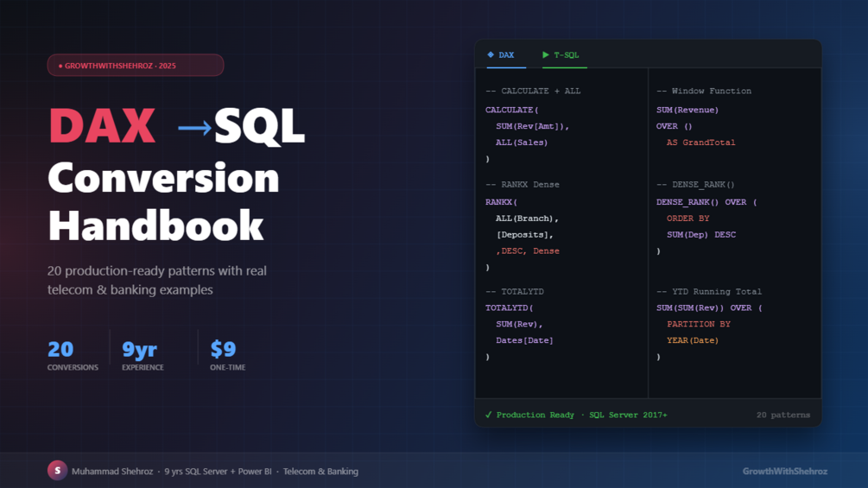Click the 'SUM(Dep) DESC' code line
This screenshot has height=488, width=868.
click(701, 235)
